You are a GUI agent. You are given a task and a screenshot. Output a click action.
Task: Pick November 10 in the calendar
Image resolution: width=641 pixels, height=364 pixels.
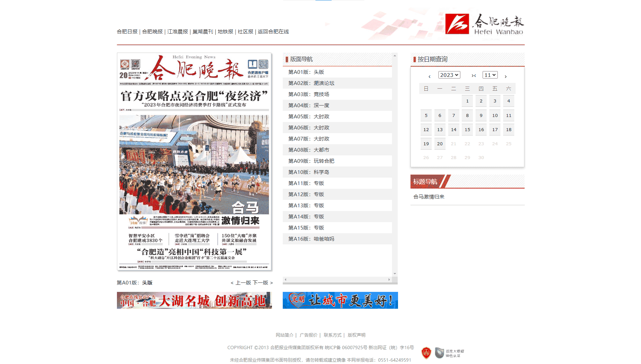click(x=495, y=116)
